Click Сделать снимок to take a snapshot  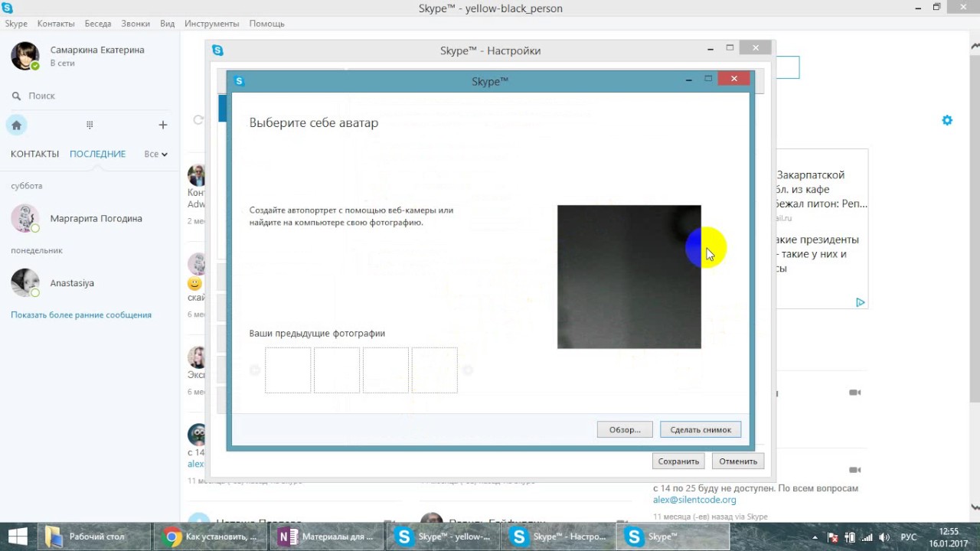pos(701,429)
